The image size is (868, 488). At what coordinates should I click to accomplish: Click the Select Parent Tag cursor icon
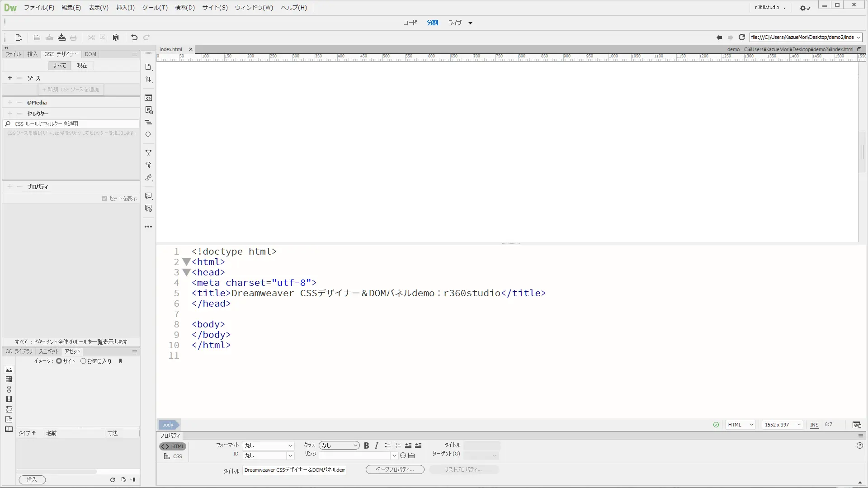click(148, 165)
